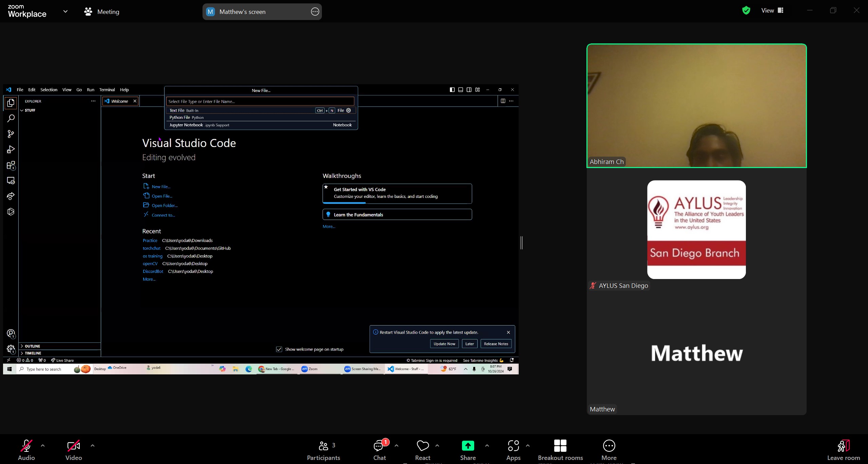Open the Run and Debug view
The width and height of the screenshot is (868, 464).
tap(11, 150)
